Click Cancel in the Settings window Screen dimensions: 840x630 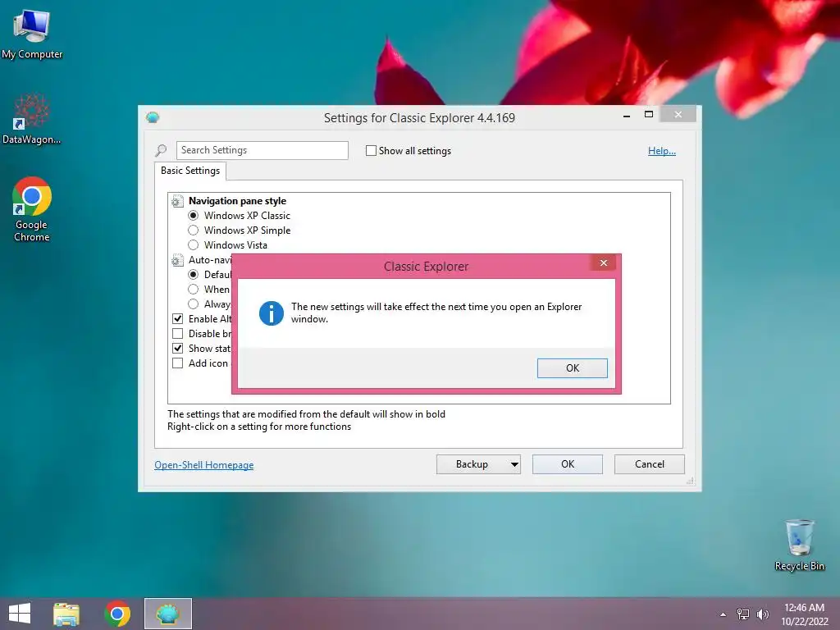(x=650, y=464)
